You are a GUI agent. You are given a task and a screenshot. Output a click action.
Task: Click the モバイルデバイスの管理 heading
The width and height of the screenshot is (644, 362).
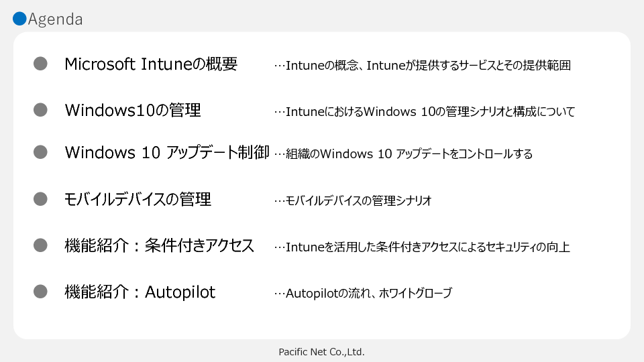click(x=138, y=199)
